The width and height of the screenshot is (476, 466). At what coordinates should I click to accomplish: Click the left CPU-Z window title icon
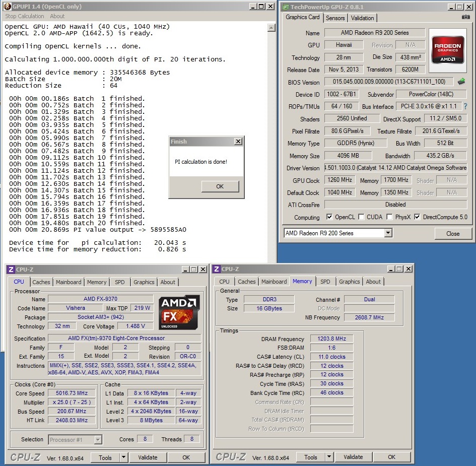tap(11, 270)
